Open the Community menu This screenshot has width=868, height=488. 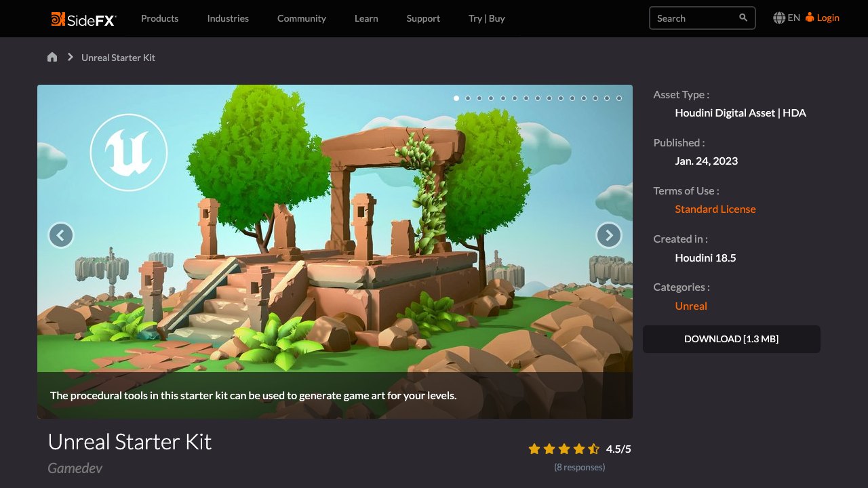302,18
